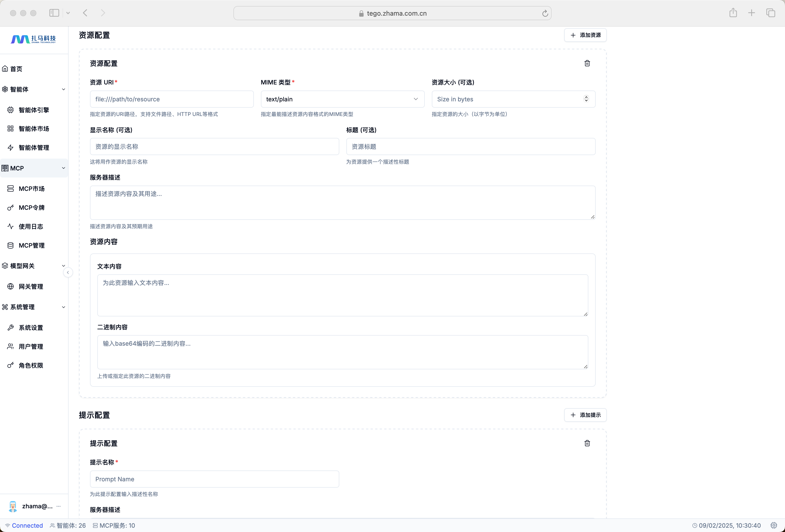Delete the resource configuration via trash icon

[587, 63]
